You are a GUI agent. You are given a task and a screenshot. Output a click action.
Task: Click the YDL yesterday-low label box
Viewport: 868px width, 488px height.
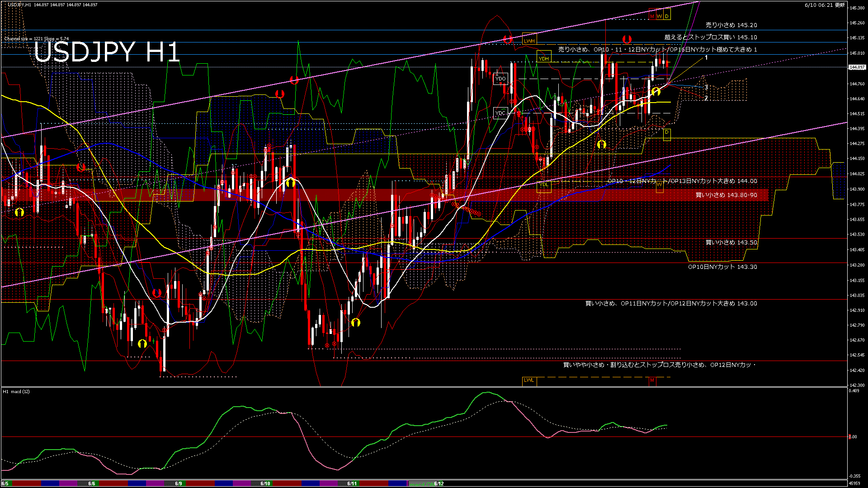tap(543, 184)
